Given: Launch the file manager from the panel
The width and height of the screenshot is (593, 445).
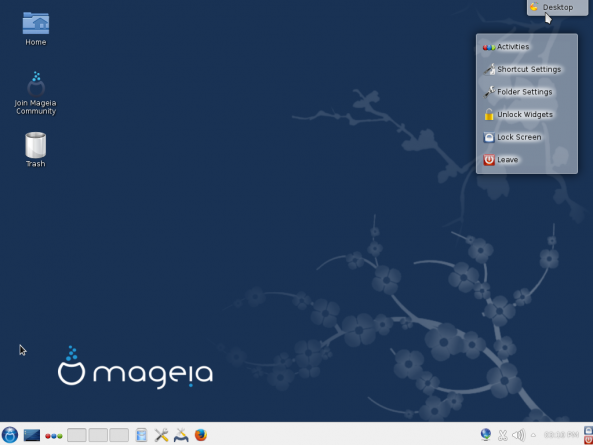Looking at the screenshot, I should point(141,435).
